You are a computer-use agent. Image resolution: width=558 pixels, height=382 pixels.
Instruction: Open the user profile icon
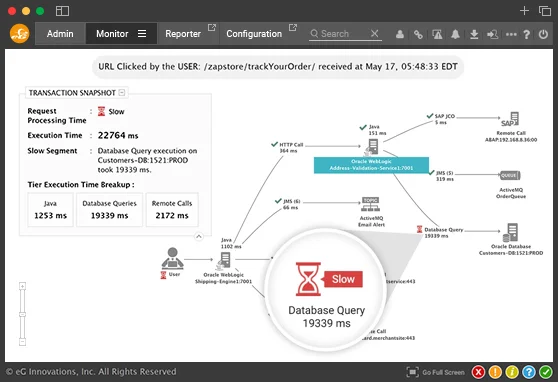coord(400,34)
